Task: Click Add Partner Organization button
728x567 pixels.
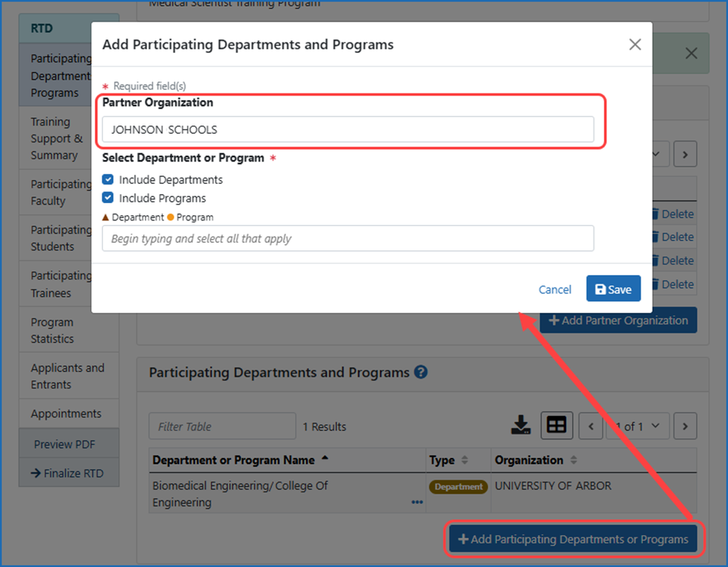Action: point(618,320)
